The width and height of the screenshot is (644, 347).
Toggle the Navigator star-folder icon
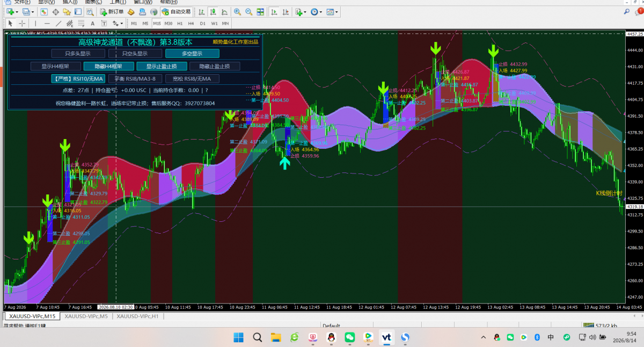pyautogui.click(x=67, y=12)
